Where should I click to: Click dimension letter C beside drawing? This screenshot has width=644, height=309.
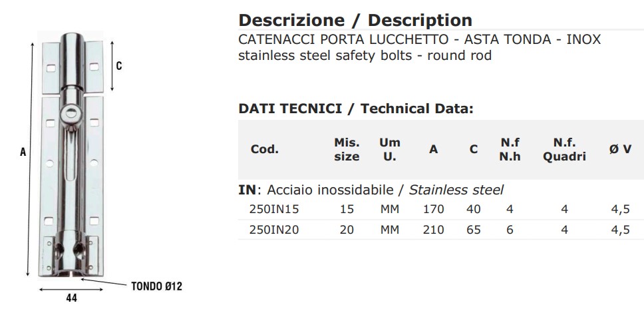click(x=119, y=66)
